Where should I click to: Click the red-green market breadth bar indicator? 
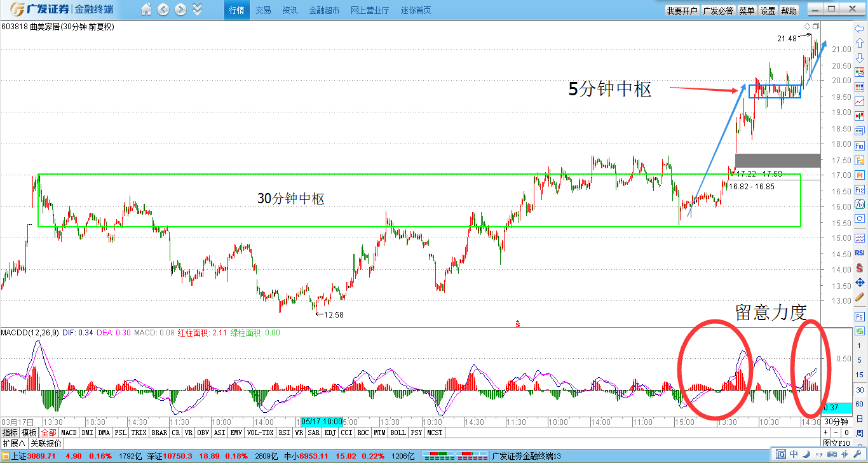455,456
